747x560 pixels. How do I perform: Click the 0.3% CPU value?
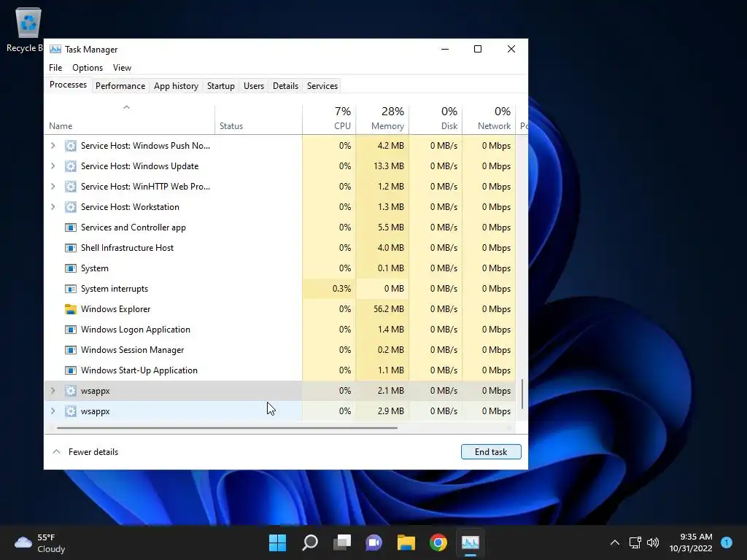(x=341, y=289)
